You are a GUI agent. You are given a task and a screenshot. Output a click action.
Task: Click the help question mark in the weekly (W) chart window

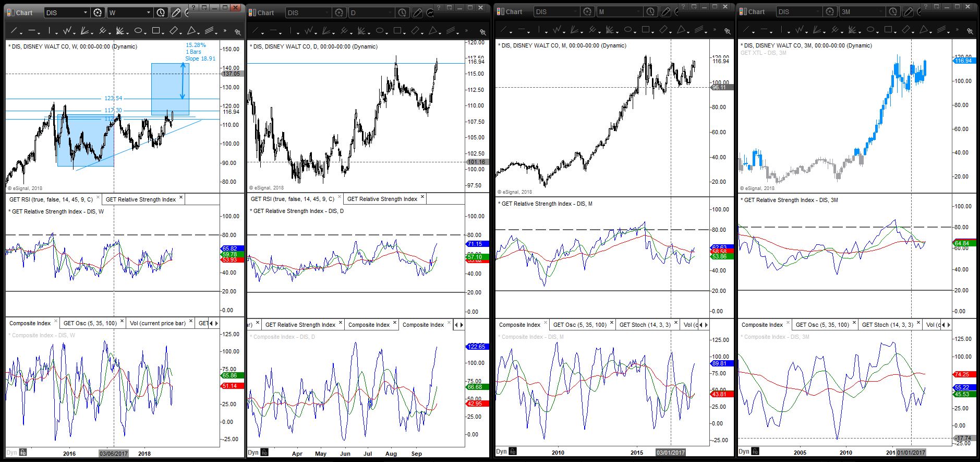pyautogui.click(x=192, y=7)
